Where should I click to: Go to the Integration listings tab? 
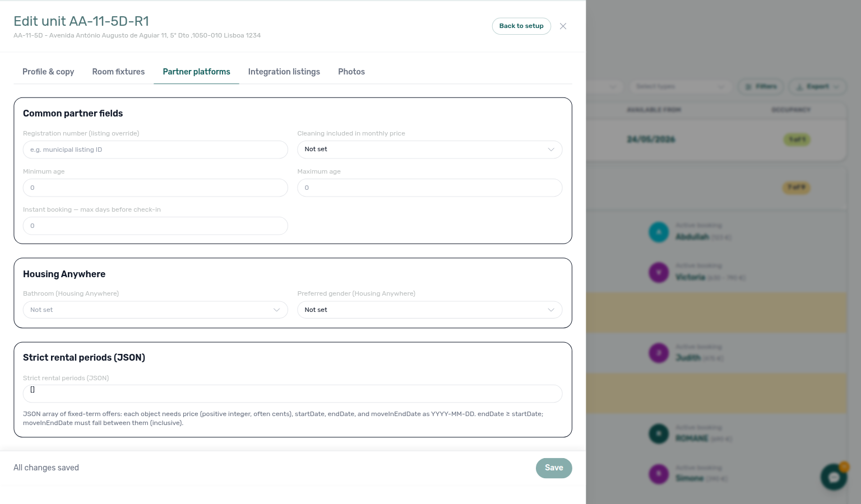point(284,72)
